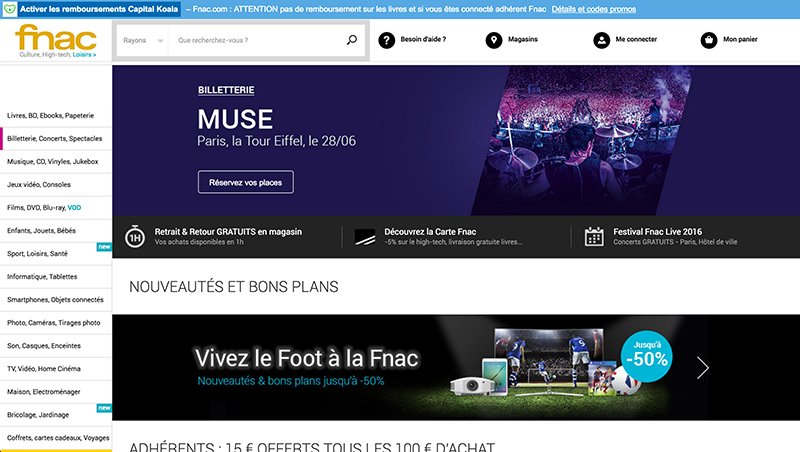Click the Mon panier link text
The image size is (800, 452).
pos(740,39)
